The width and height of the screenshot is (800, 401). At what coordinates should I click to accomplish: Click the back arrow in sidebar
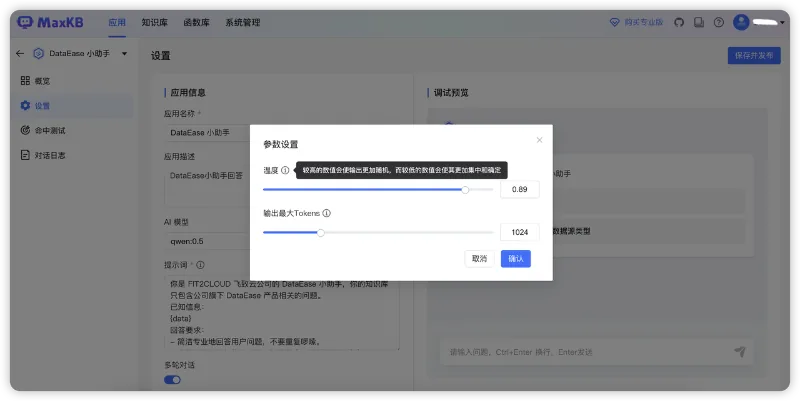(20, 53)
